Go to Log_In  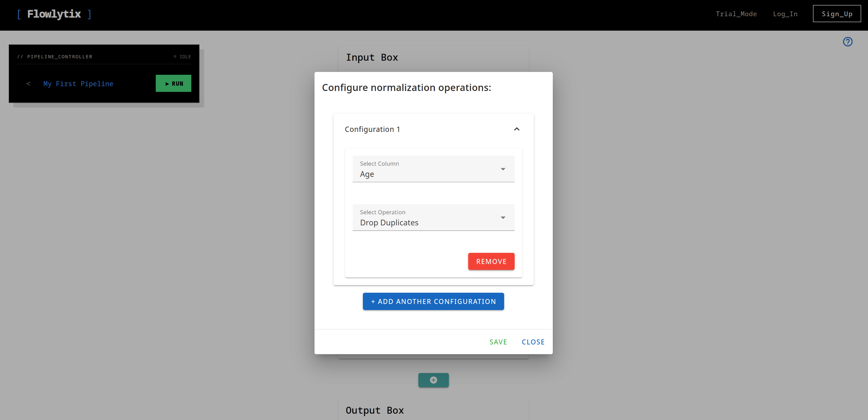click(x=785, y=14)
